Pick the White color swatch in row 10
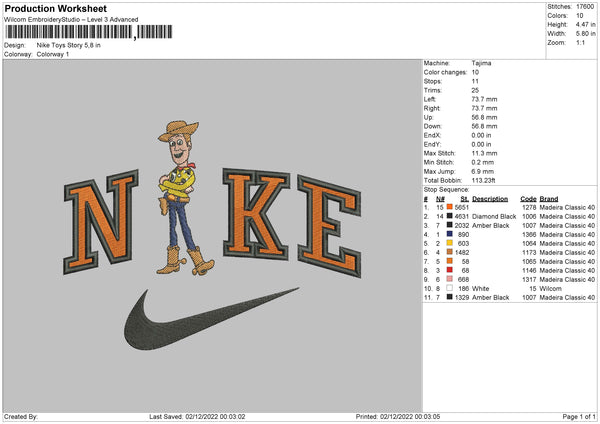 (x=449, y=288)
